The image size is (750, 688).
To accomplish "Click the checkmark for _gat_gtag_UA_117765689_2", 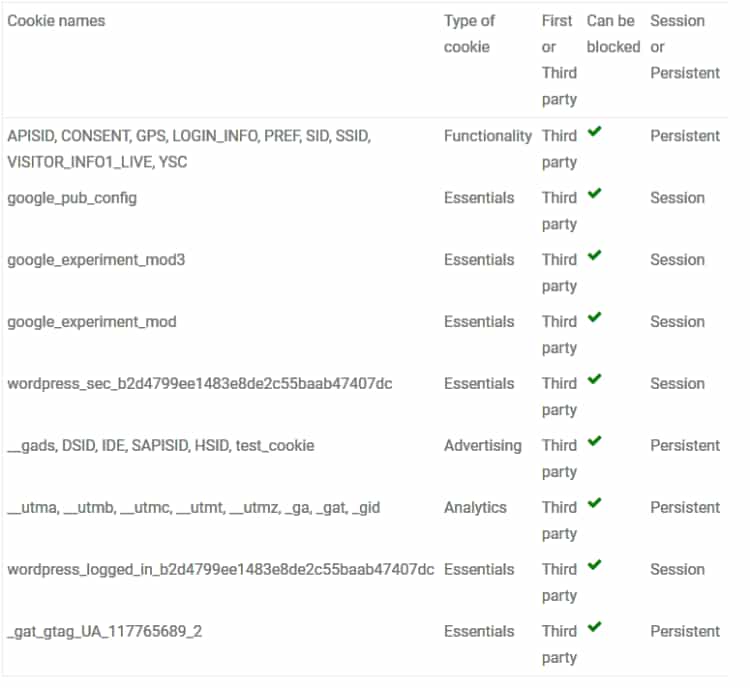I will pos(594,626).
